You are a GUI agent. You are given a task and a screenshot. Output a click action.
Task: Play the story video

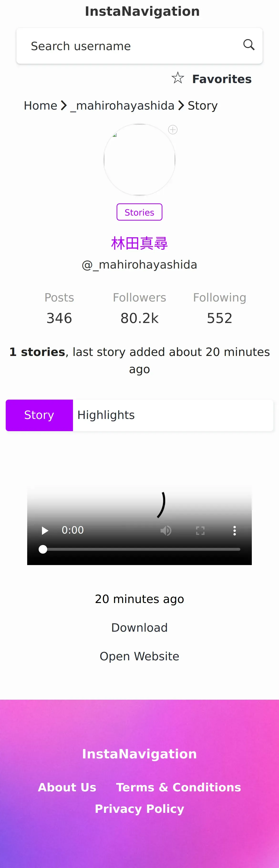(x=45, y=531)
